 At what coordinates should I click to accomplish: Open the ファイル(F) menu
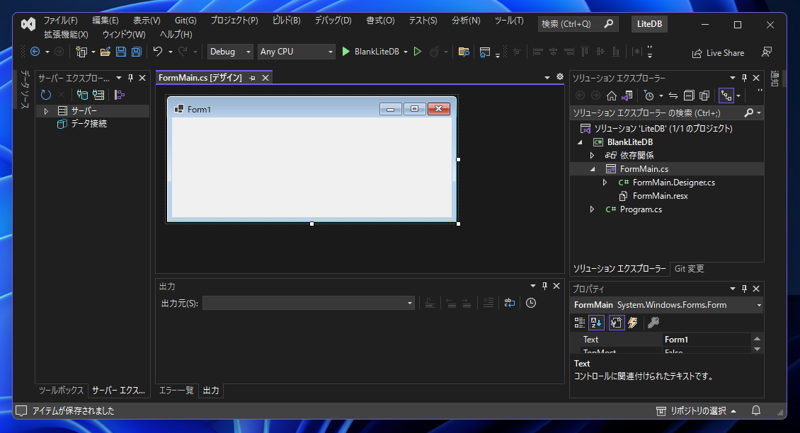60,20
